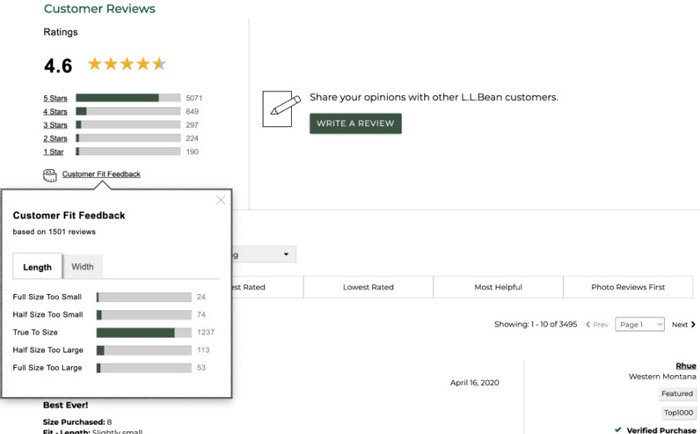Click the pencil and paper review icon
Image resolution: width=700 pixels, height=434 pixels.
pyautogui.click(x=282, y=108)
